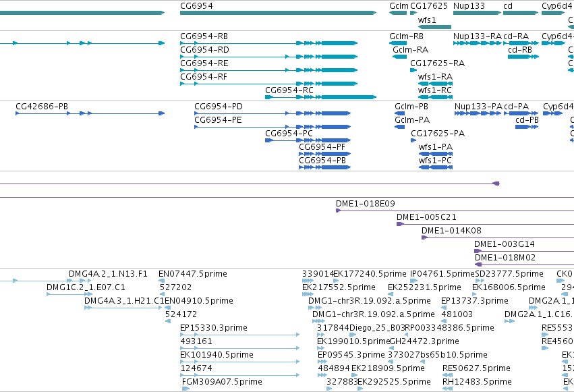Open the CG6954-RF transcript
Viewport: 574px width, 392px height.
click(x=268, y=84)
